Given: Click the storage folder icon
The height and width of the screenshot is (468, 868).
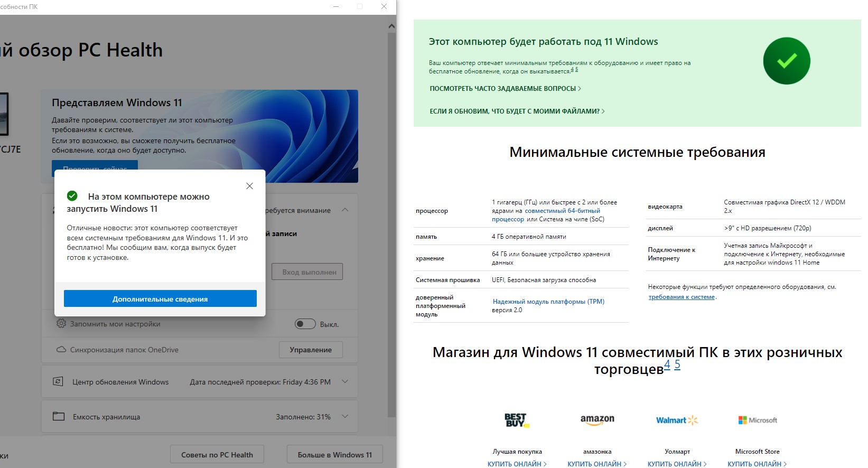Looking at the screenshot, I should (59, 416).
